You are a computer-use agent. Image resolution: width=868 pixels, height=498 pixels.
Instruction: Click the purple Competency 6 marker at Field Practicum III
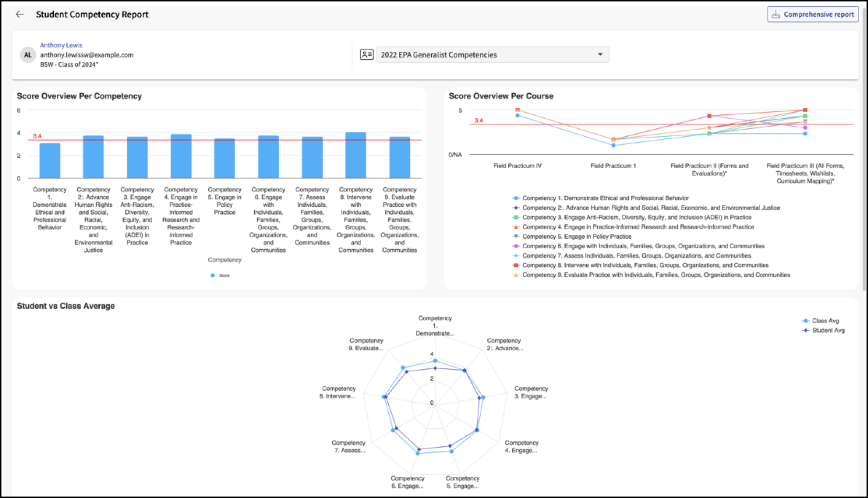[x=805, y=128]
